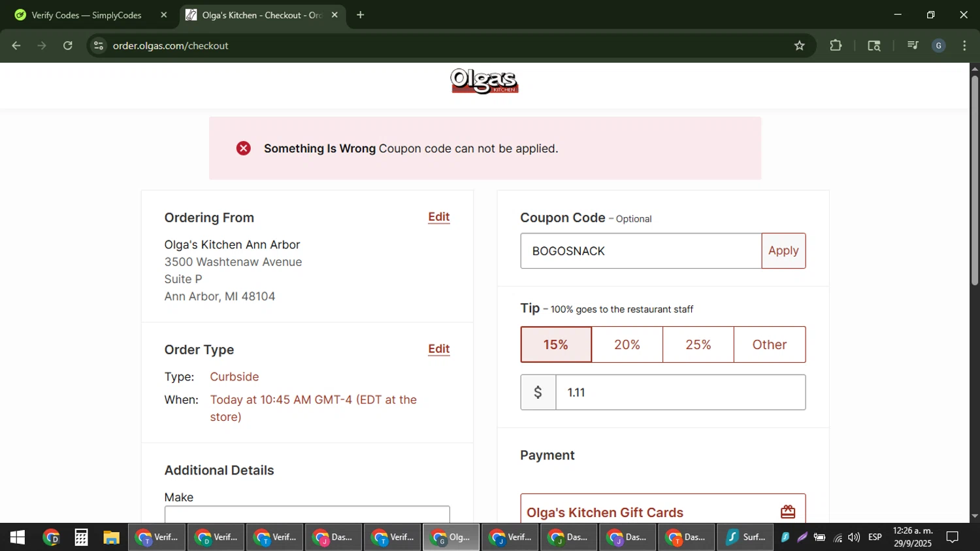980x551 pixels.
Task: Open the Chrome profile G avatar
Action: coord(939,46)
